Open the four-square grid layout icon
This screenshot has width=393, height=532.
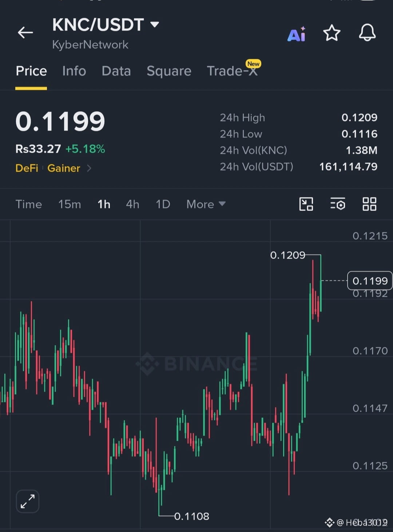click(x=369, y=204)
